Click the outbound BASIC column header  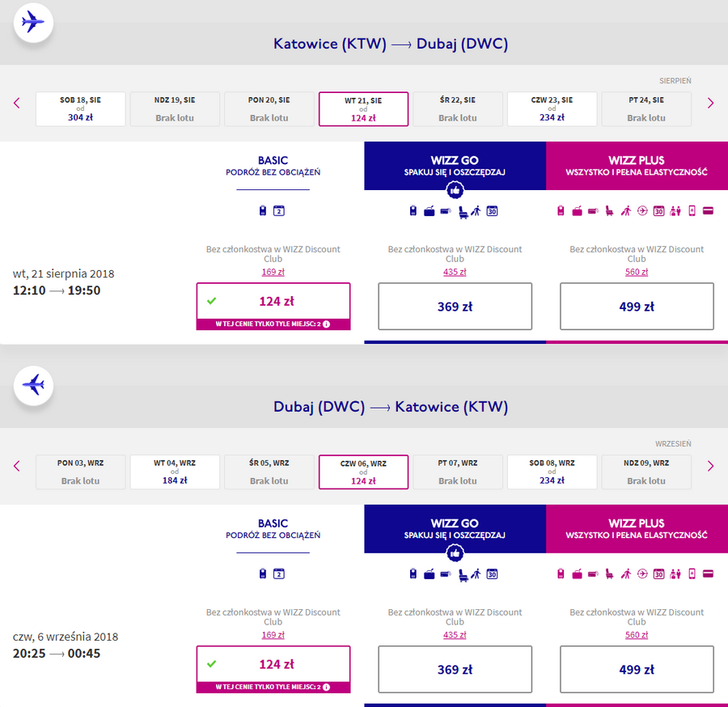(x=273, y=166)
